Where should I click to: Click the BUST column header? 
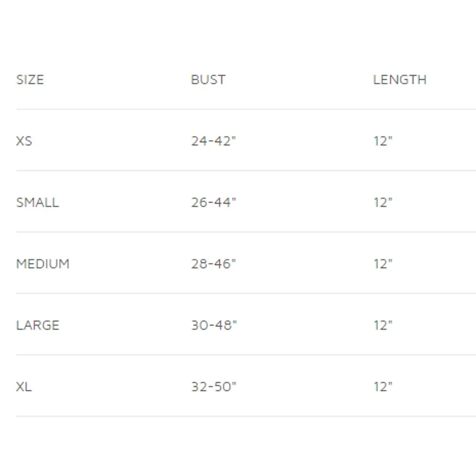click(208, 80)
